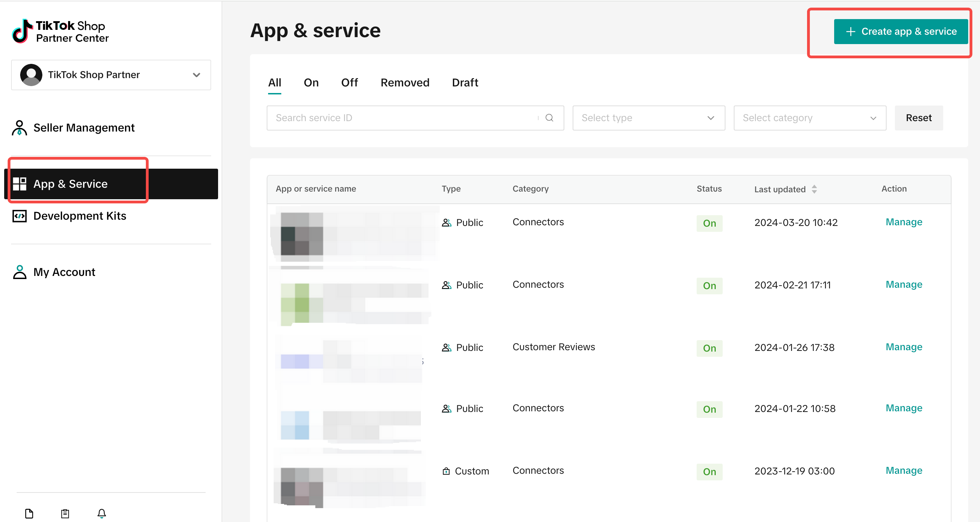Screen dimensions: 980x522
Task: Open the Select category dropdown
Action: point(809,118)
